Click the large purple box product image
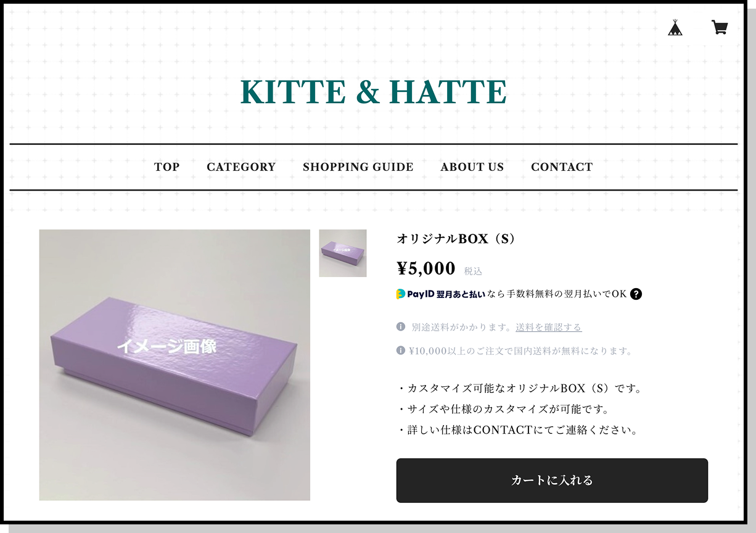The width and height of the screenshot is (756, 533). (x=175, y=365)
